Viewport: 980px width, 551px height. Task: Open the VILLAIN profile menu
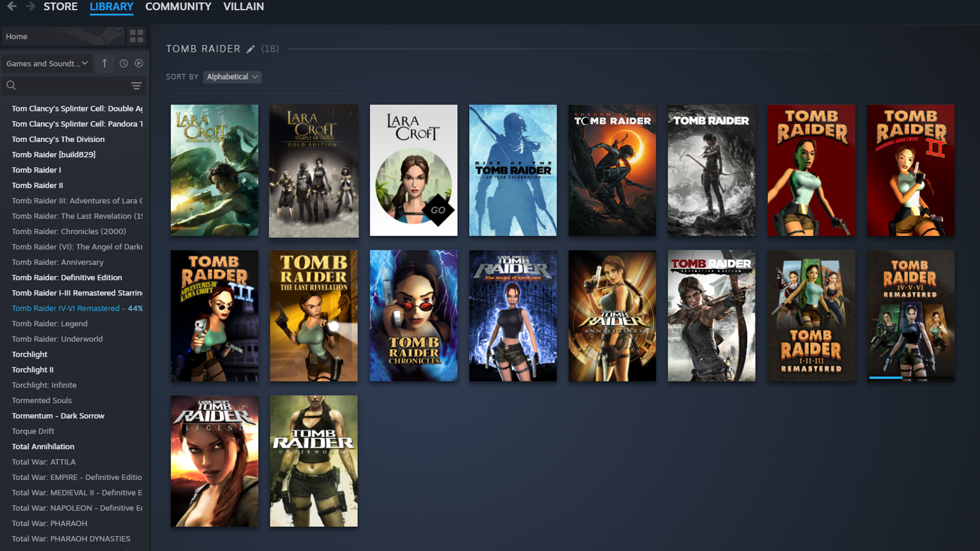click(x=243, y=7)
